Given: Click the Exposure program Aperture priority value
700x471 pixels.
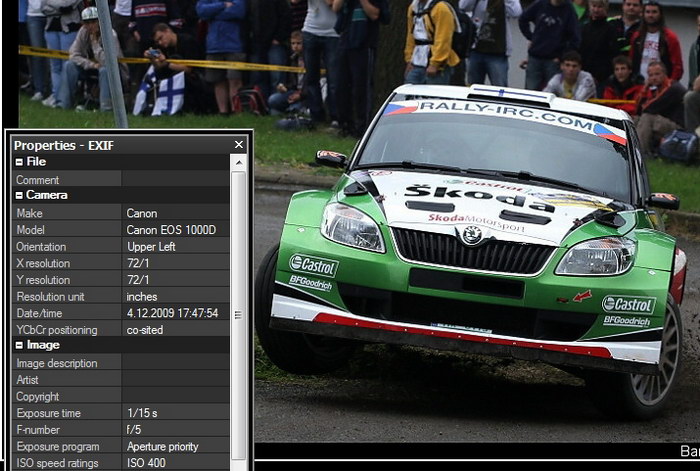Looking at the screenshot, I should [x=162, y=447].
